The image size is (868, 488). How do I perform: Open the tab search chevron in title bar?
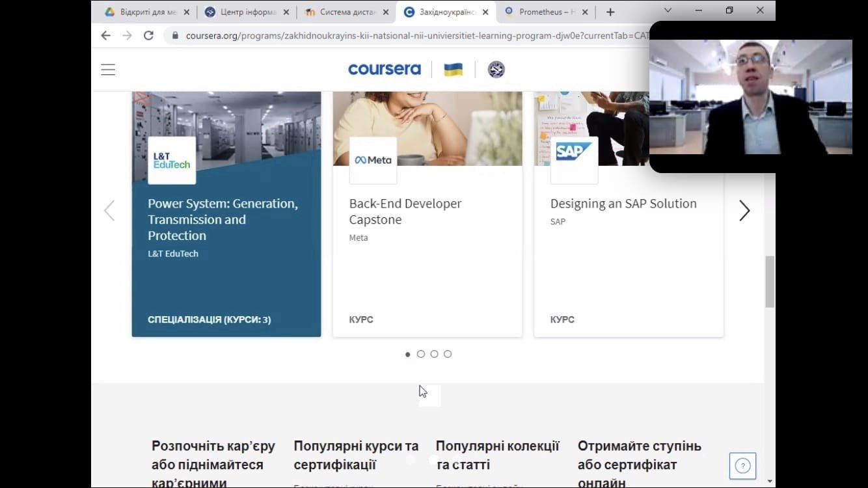[x=668, y=10]
